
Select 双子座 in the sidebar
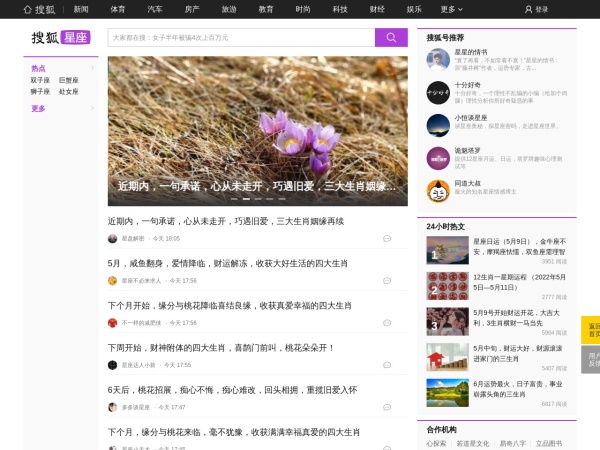40,80
